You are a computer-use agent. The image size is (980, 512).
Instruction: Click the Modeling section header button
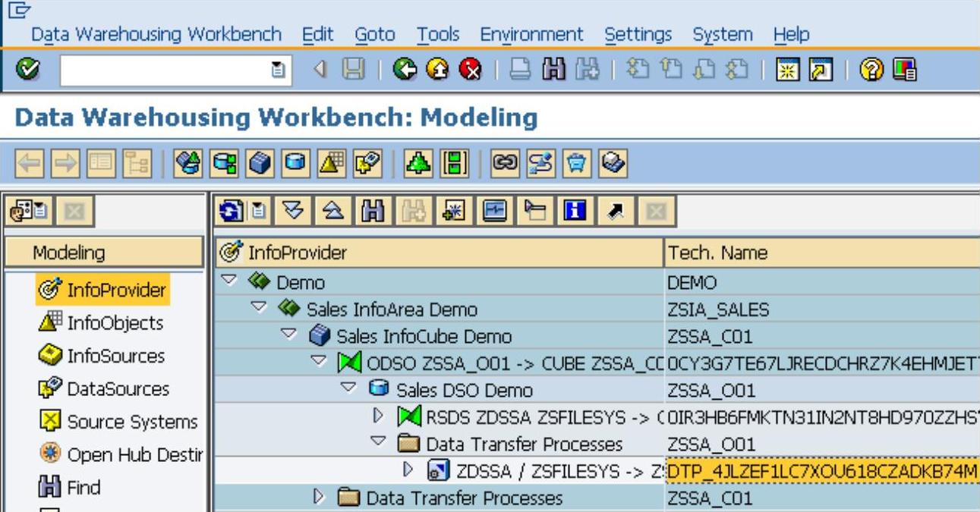coord(104,253)
